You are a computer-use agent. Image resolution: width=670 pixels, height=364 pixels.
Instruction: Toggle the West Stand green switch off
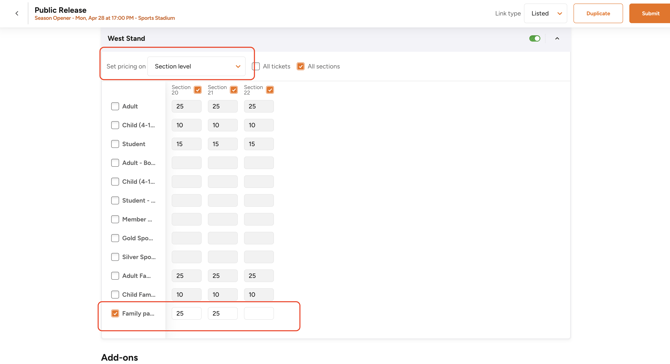(x=535, y=38)
